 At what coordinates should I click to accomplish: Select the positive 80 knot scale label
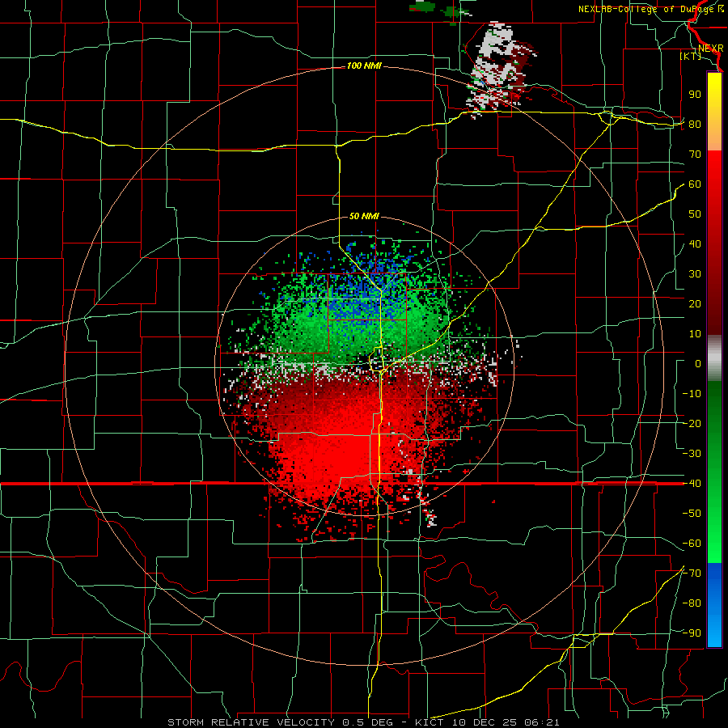click(x=695, y=125)
